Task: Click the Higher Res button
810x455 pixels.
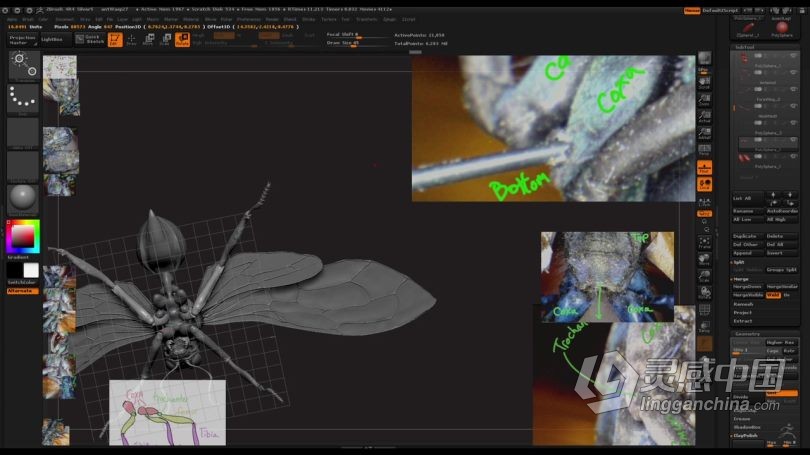Action: pyautogui.click(x=781, y=342)
